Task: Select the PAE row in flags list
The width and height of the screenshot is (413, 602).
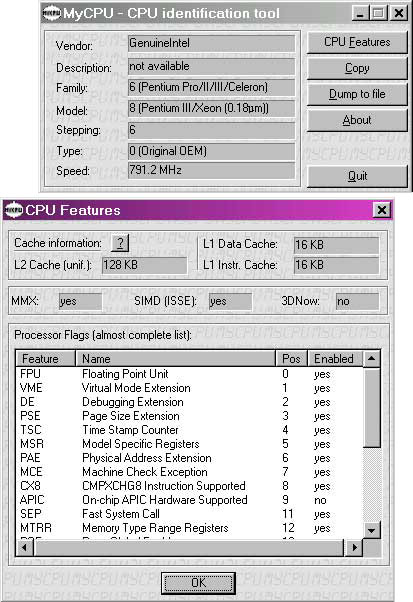Action: point(190,458)
